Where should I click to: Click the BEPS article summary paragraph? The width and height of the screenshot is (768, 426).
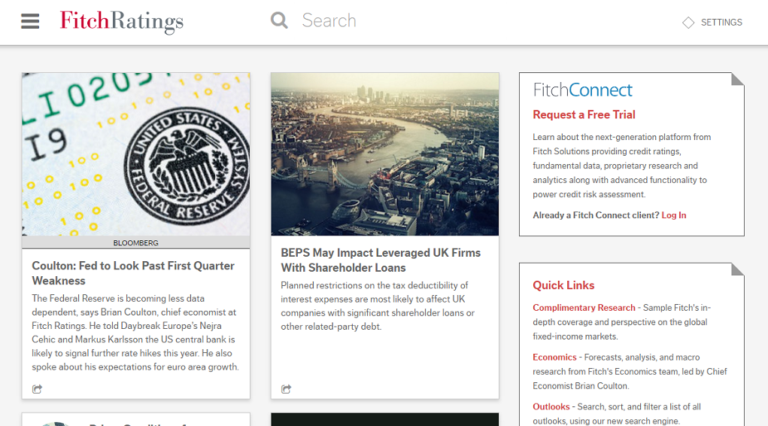[378, 306]
